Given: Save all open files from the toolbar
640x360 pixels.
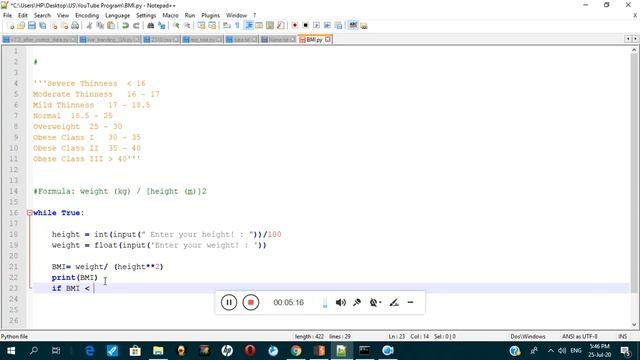Looking at the screenshot, I should click(42, 26).
